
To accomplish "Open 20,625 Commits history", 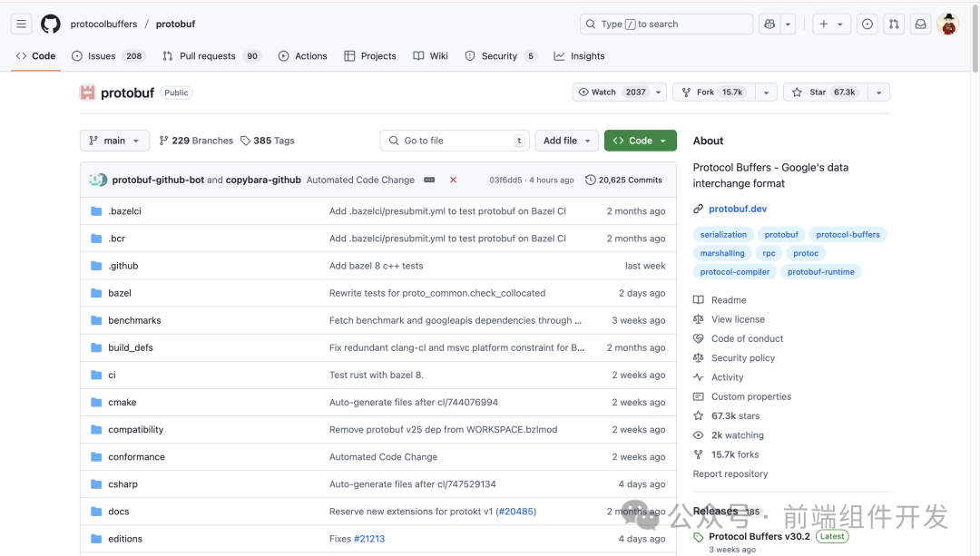I will [x=623, y=180].
